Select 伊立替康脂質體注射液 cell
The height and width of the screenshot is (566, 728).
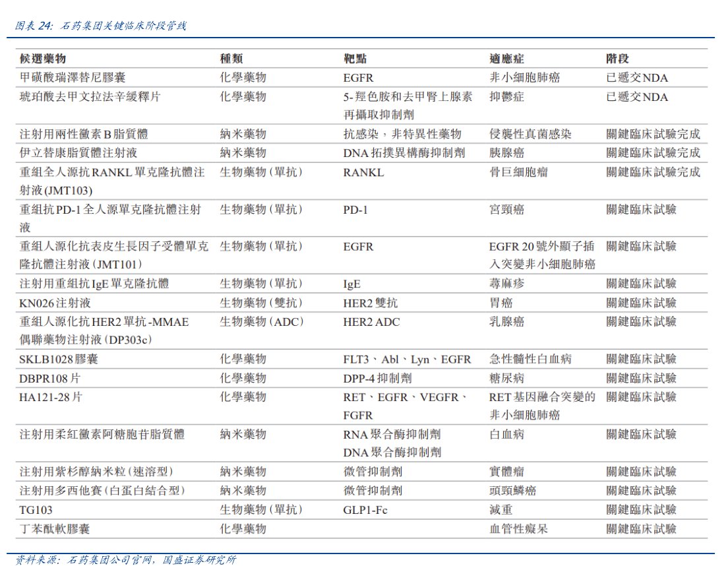[78, 153]
